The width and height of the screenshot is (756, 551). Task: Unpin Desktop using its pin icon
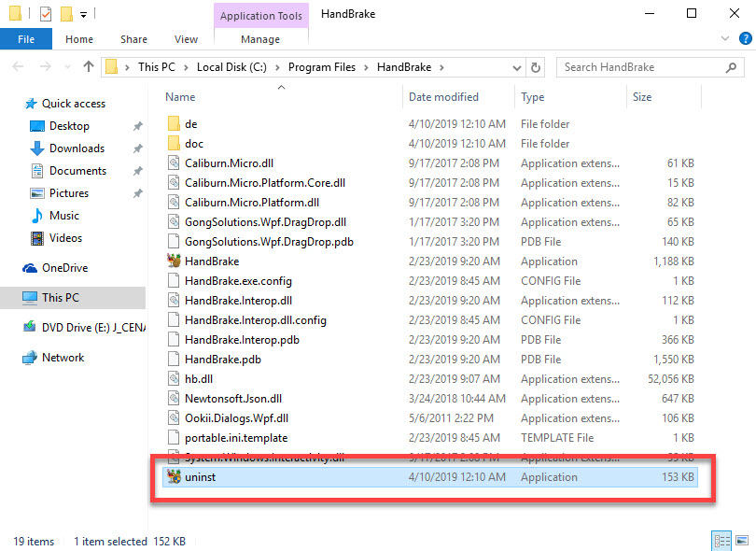pos(138,126)
